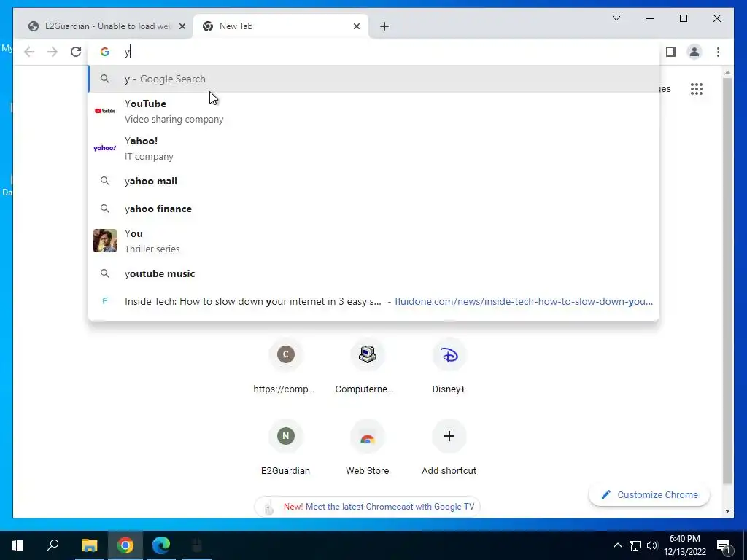Click the Chrome taskbar icon
747x560 pixels.
click(125, 545)
